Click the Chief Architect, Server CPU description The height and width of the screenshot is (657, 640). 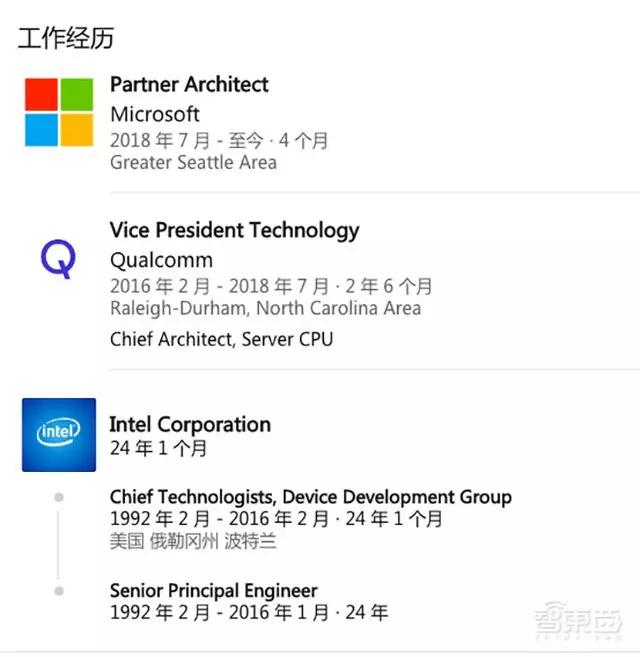(221, 339)
